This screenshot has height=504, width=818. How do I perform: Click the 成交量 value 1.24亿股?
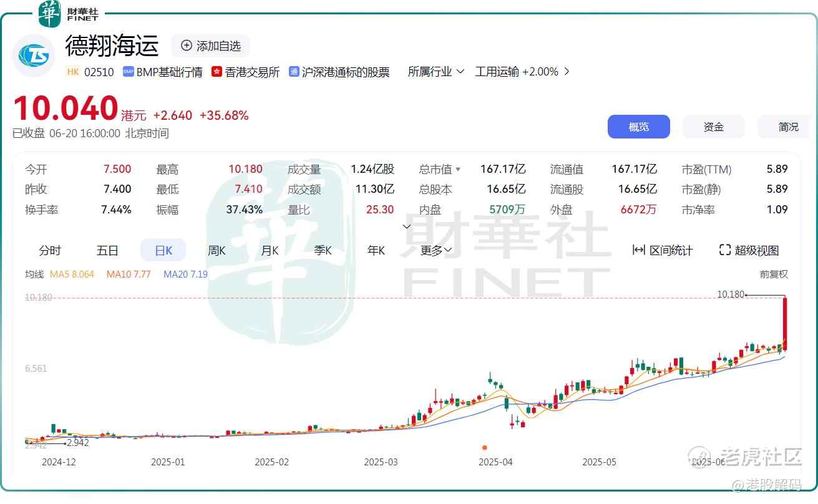tap(372, 169)
